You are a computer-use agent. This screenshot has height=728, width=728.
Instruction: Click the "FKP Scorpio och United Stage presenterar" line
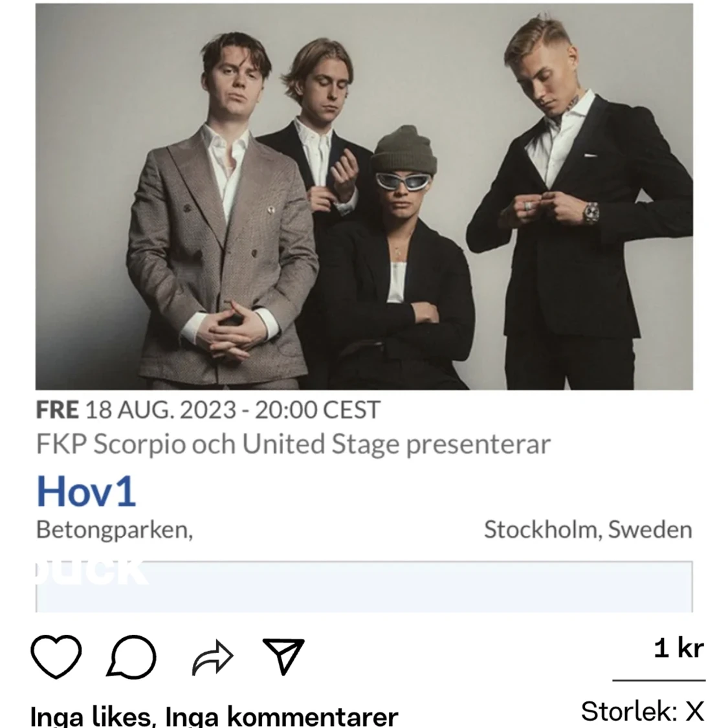(293, 445)
